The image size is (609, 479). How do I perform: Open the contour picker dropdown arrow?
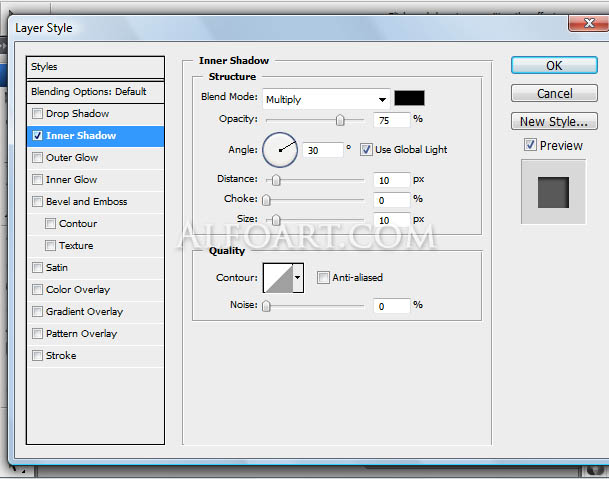tap(298, 277)
